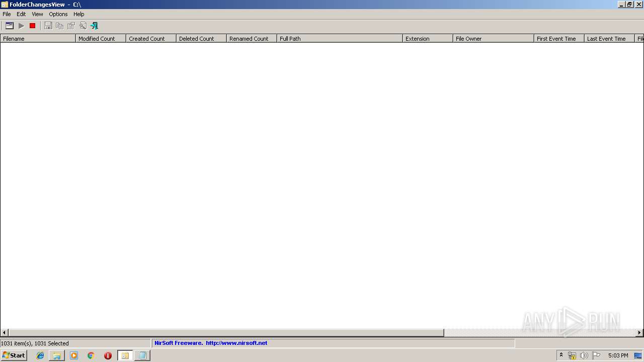Click the FolderChangesView title bar app icon

5,5
